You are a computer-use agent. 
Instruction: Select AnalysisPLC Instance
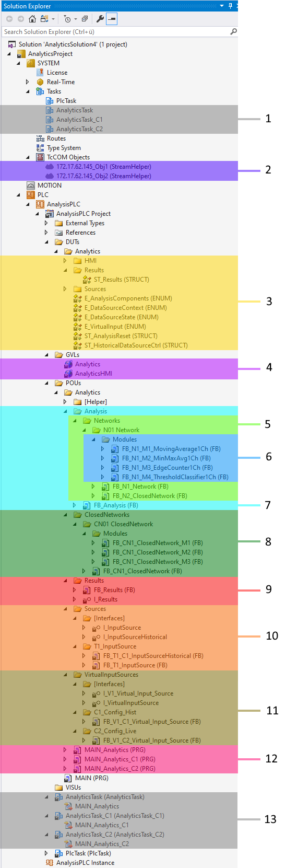point(85,863)
